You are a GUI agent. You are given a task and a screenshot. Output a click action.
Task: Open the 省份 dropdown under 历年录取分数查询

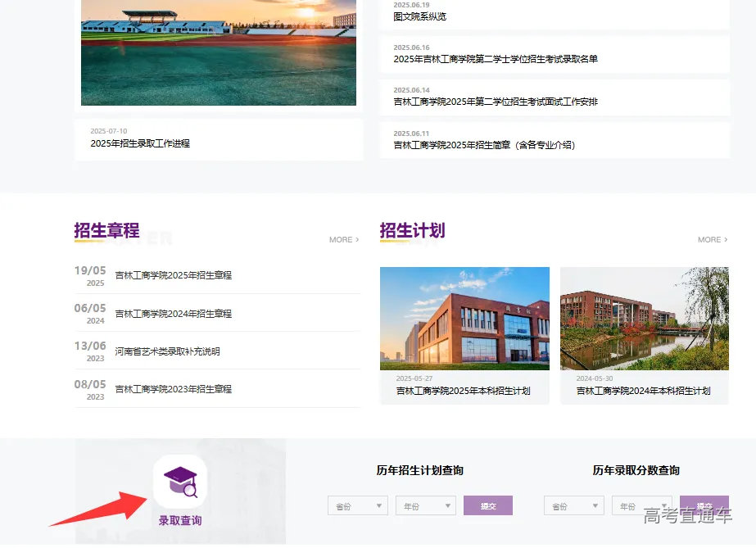573,505
